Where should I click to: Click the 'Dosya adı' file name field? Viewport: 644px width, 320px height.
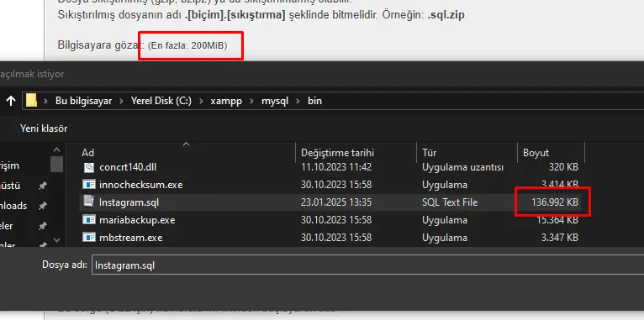point(367,265)
